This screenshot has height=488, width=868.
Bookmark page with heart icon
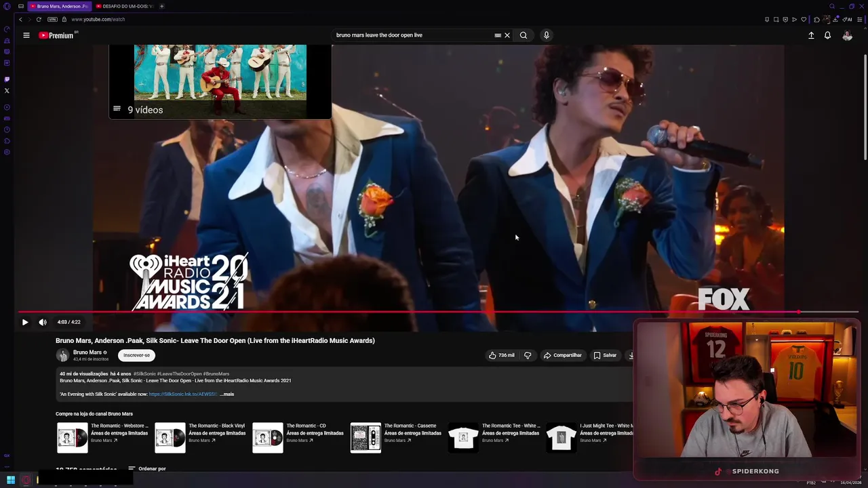(x=804, y=19)
